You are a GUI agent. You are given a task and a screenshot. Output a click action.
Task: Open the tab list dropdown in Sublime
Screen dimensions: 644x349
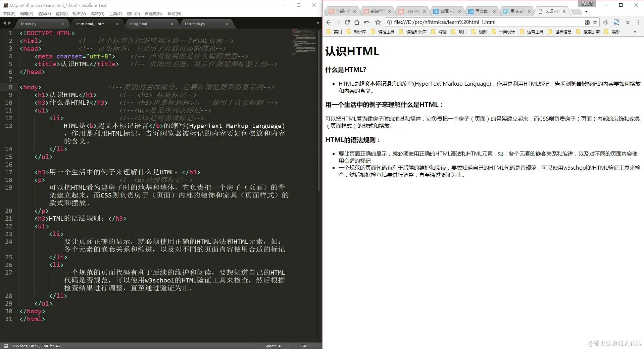click(x=318, y=23)
